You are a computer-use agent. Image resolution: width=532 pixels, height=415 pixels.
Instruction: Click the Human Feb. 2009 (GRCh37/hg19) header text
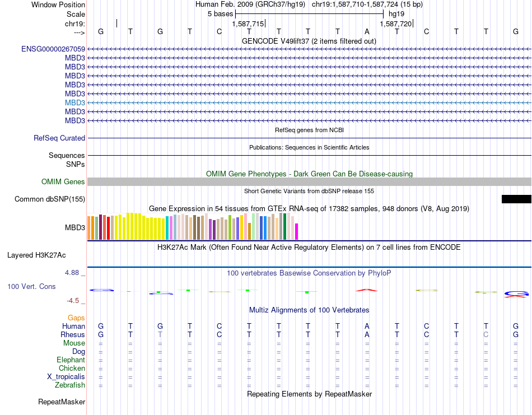click(x=250, y=4)
